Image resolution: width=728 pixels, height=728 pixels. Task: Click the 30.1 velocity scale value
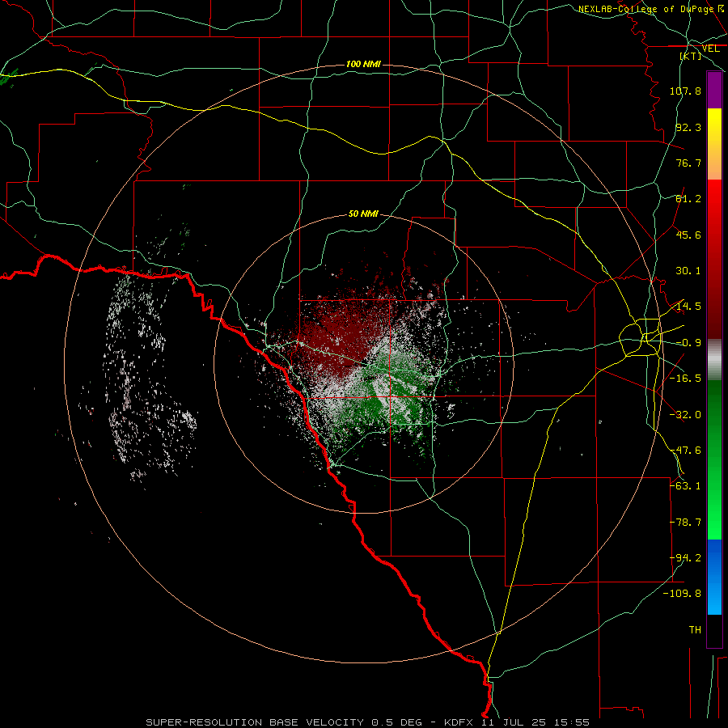(688, 271)
